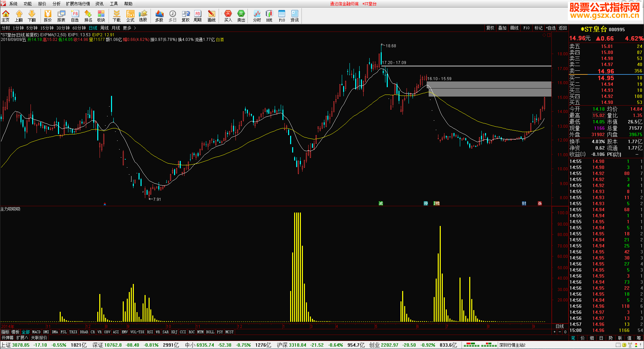Open the 排名 ranking toolbar icon
Image resolution: width=644 pixels, height=349 pixels.
(88, 16)
